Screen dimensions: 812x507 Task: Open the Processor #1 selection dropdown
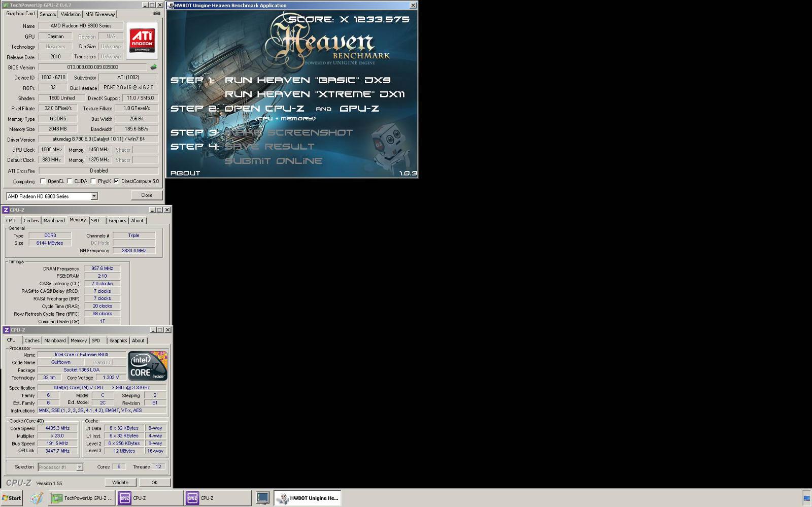80,467
